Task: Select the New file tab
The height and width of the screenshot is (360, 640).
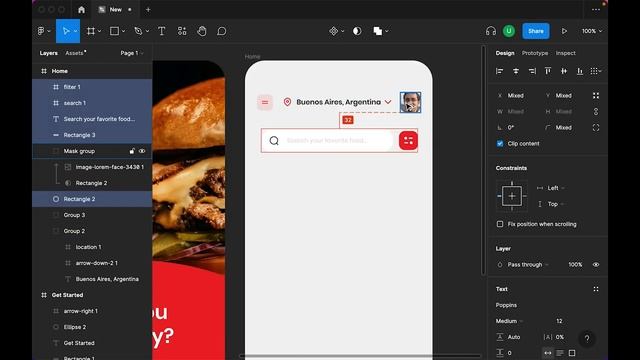Action: (x=116, y=9)
